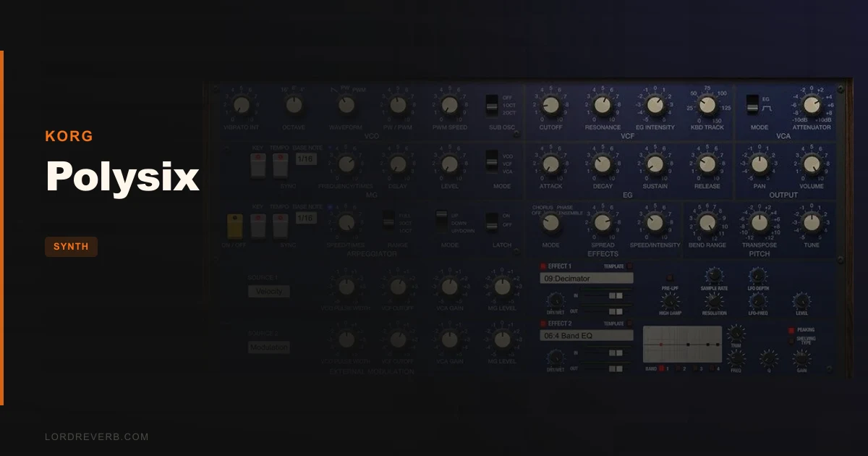Flip the SUB OSC switch

pos(492,106)
